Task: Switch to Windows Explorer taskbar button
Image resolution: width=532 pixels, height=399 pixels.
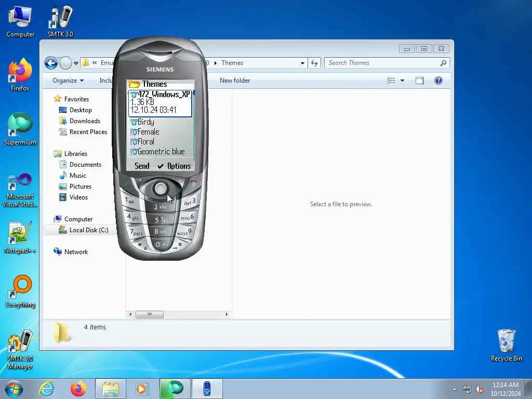Action: click(x=111, y=389)
